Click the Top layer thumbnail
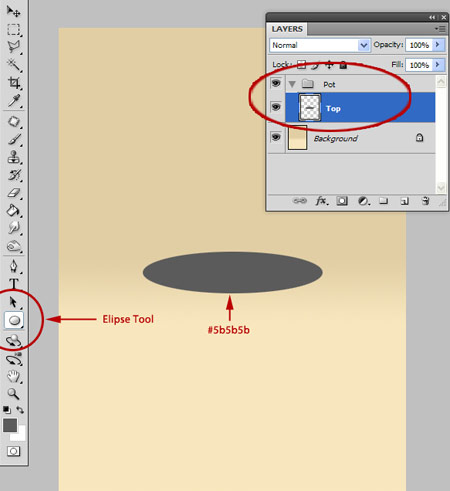The image size is (450, 491). click(x=310, y=108)
